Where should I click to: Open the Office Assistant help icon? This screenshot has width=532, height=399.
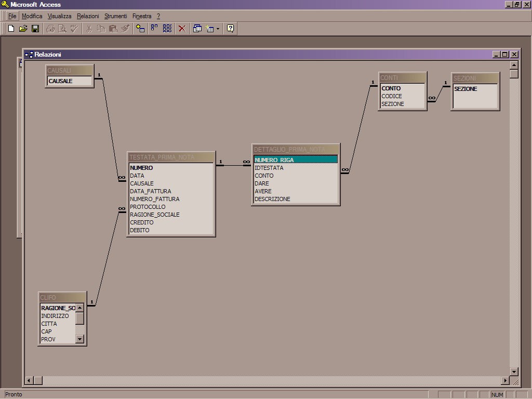pyautogui.click(x=231, y=29)
